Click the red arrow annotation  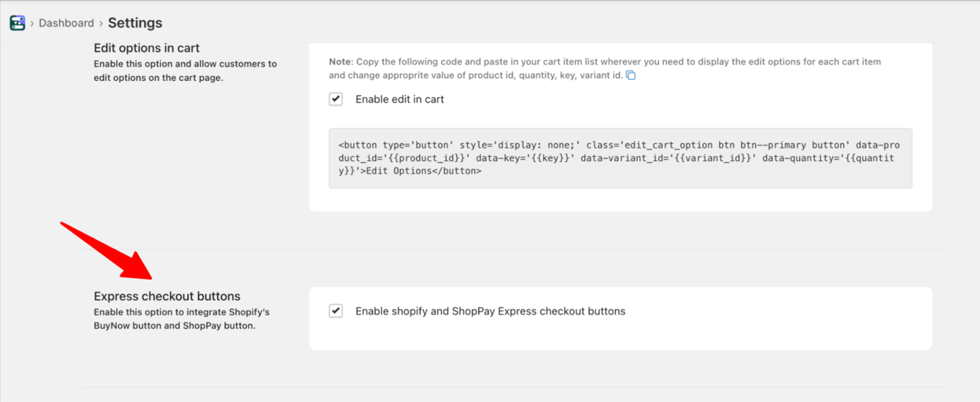[108, 251]
